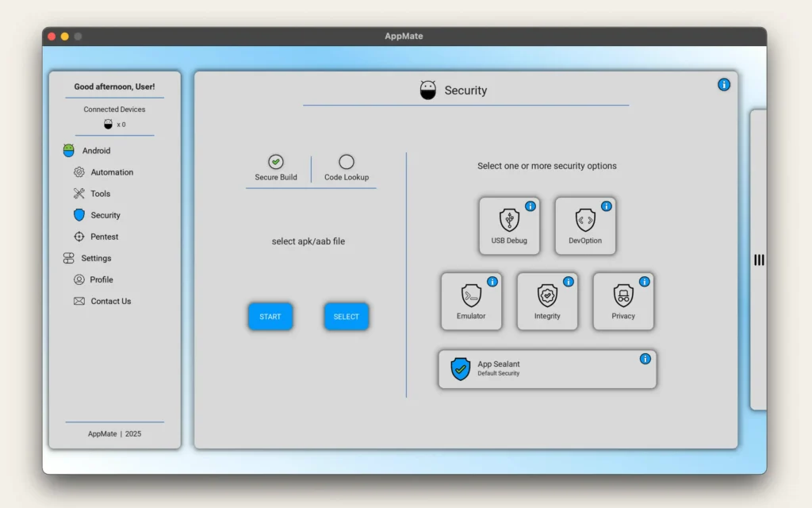Open the Contact Us envelope icon
The image size is (812, 508).
tap(79, 301)
